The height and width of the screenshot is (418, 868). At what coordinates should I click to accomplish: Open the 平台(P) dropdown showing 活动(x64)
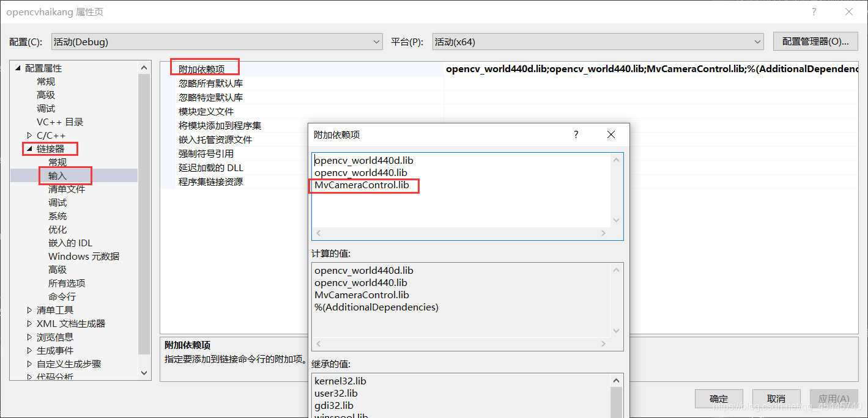tap(598, 42)
